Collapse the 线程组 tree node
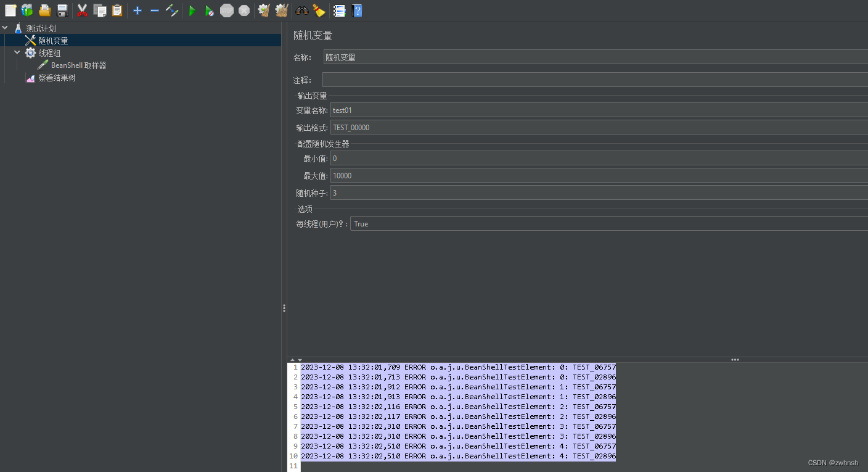This screenshot has height=472, width=868. [x=17, y=52]
